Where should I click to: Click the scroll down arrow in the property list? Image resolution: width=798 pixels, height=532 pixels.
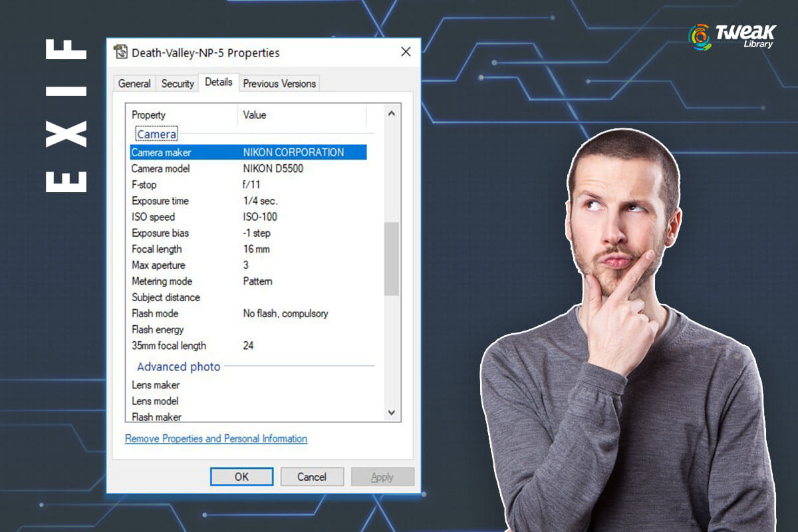pos(392,412)
